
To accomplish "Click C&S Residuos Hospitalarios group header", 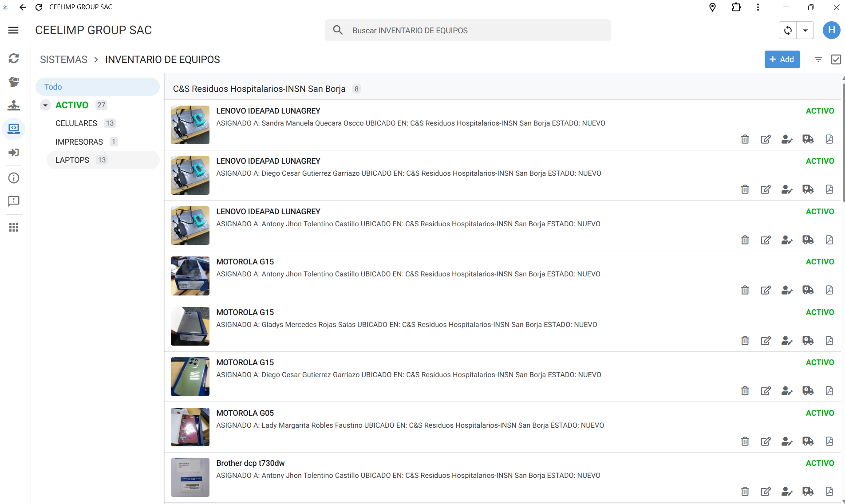I will [x=259, y=89].
